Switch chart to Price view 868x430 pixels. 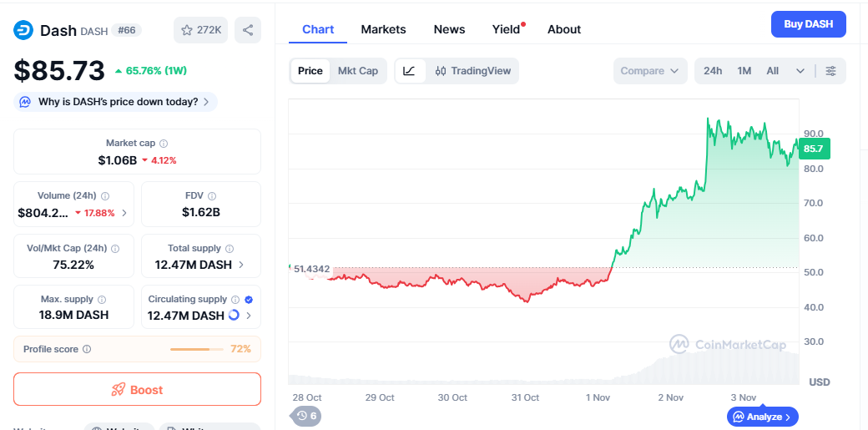point(310,71)
